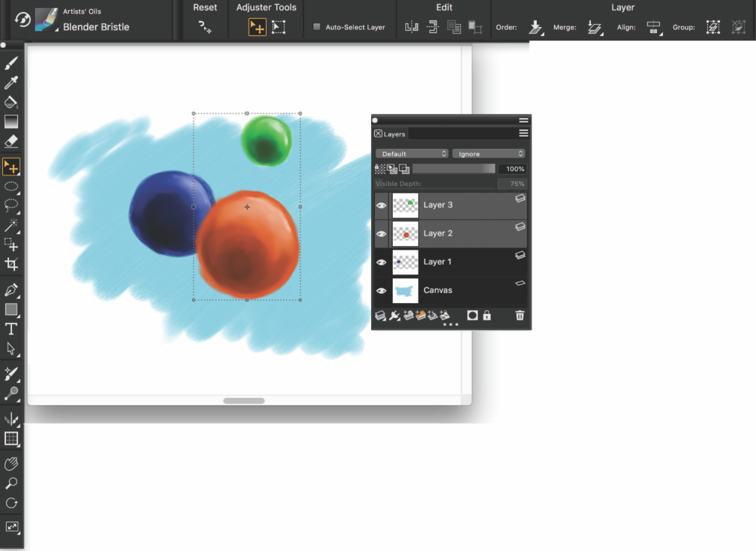Toggle Canvas layer visibility
This screenshot has height=551, width=756.
click(381, 291)
